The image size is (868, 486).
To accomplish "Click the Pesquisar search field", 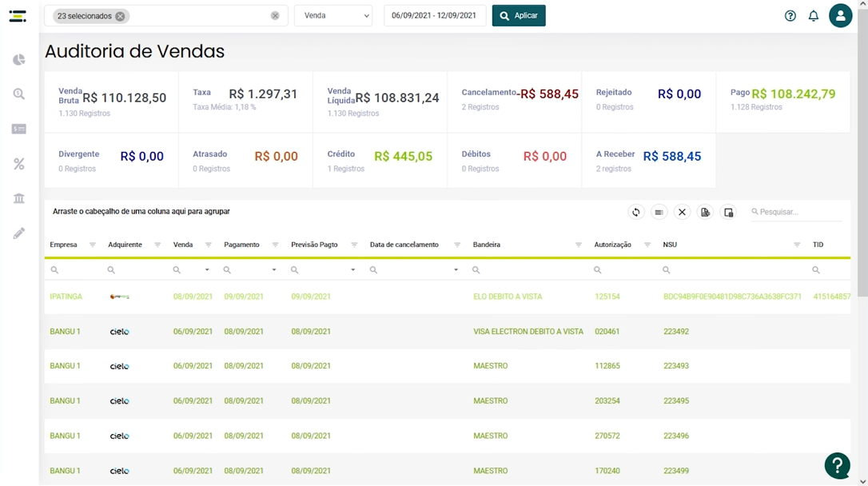I will pyautogui.click(x=796, y=212).
